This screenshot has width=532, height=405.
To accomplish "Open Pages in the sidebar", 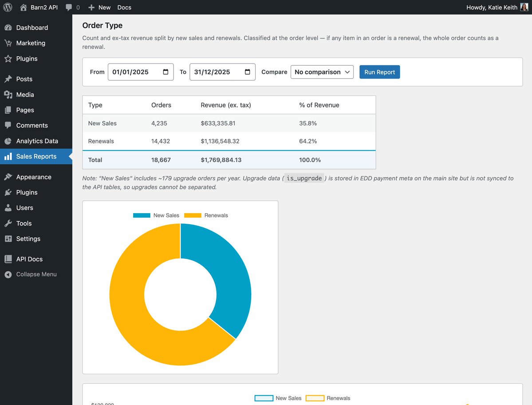I will tap(36, 110).
